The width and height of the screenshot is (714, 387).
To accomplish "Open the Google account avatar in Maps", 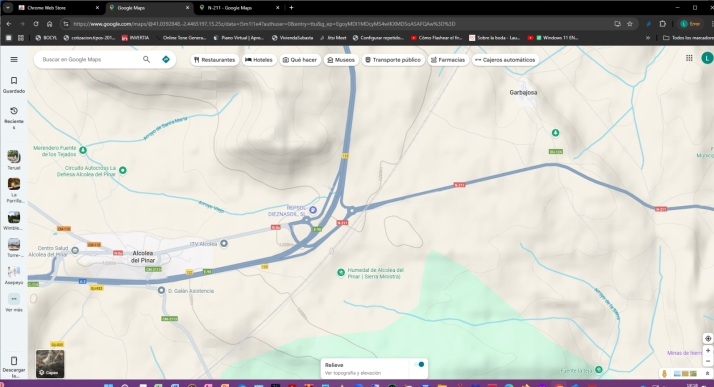I will pyautogui.click(x=707, y=58).
